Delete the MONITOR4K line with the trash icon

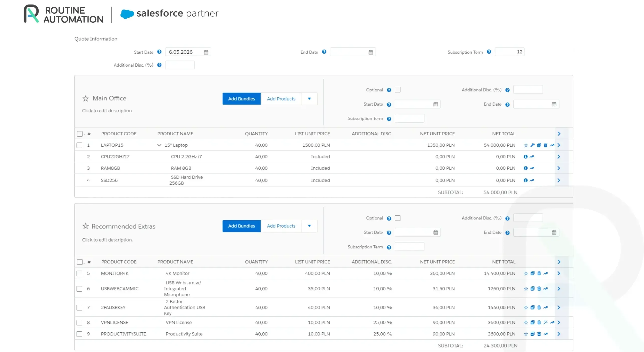(539, 273)
